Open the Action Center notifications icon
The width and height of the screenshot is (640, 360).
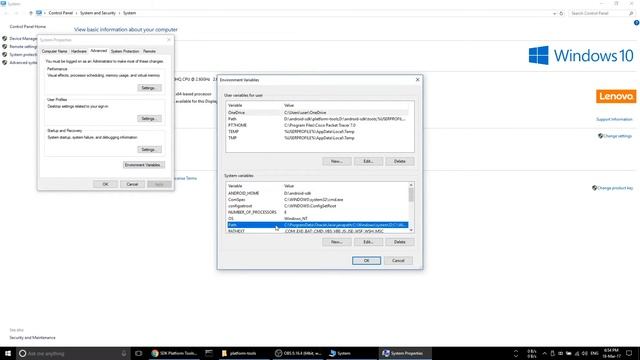[629, 353]
